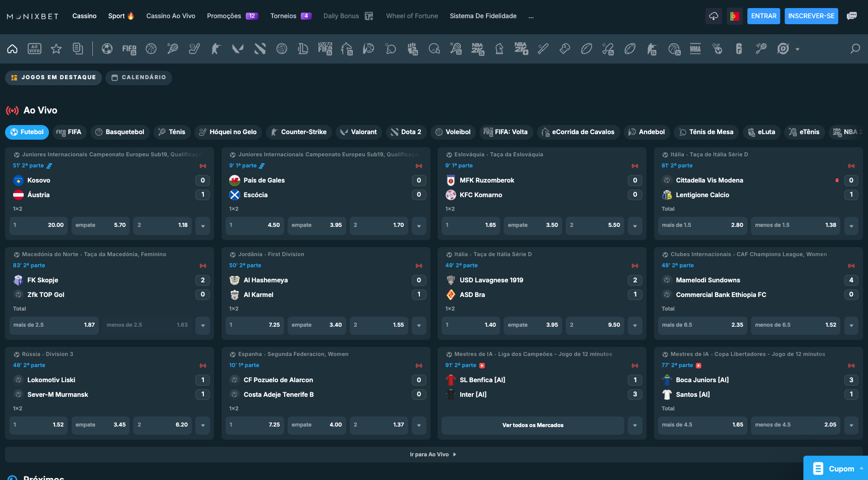The height and width of the screenshot is (480, 868).
Task: Open Portugal flag language selector
Action: pos(734,16)
